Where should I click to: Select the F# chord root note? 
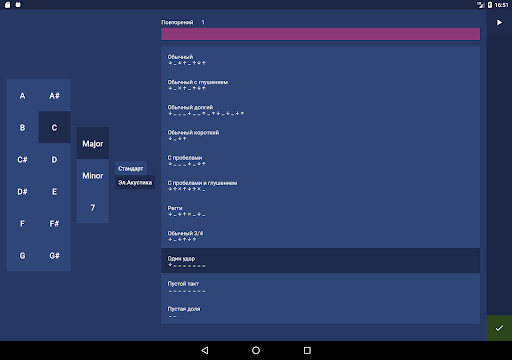tap(54, 224)
